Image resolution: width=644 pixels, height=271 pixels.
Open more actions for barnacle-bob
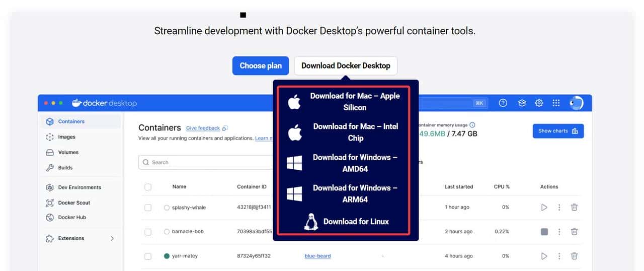point(559,232)
